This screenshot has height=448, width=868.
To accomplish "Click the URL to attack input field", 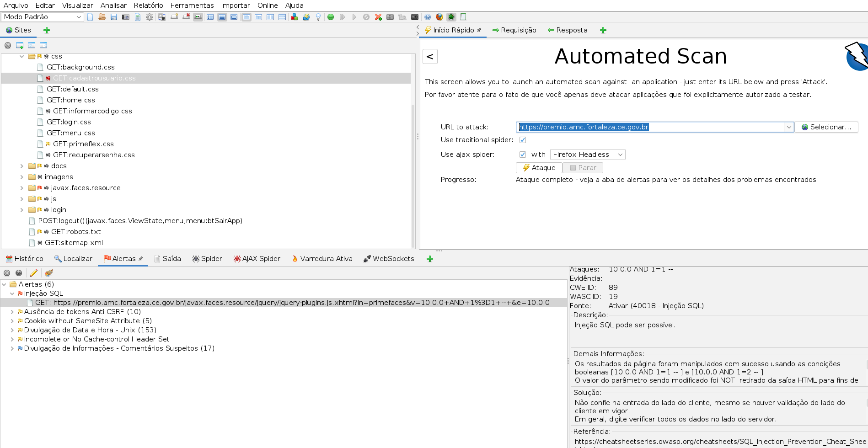I will pyautogui.click(x=650, y=127).
